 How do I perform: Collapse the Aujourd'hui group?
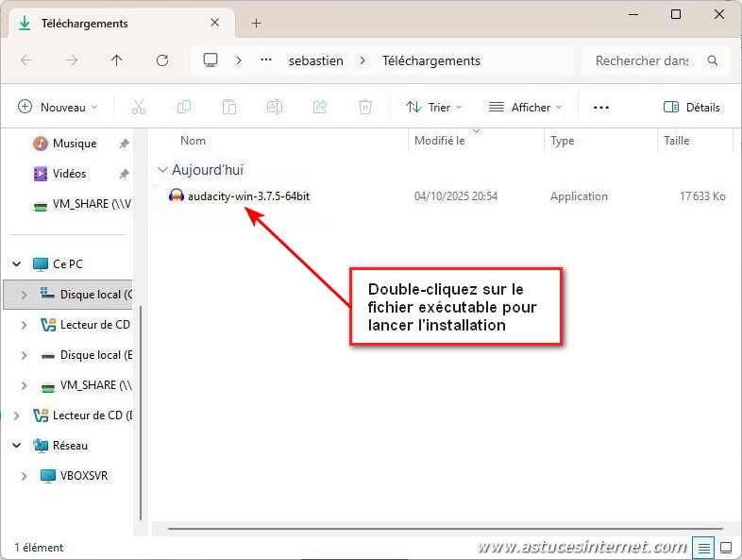tap(162, 170)
